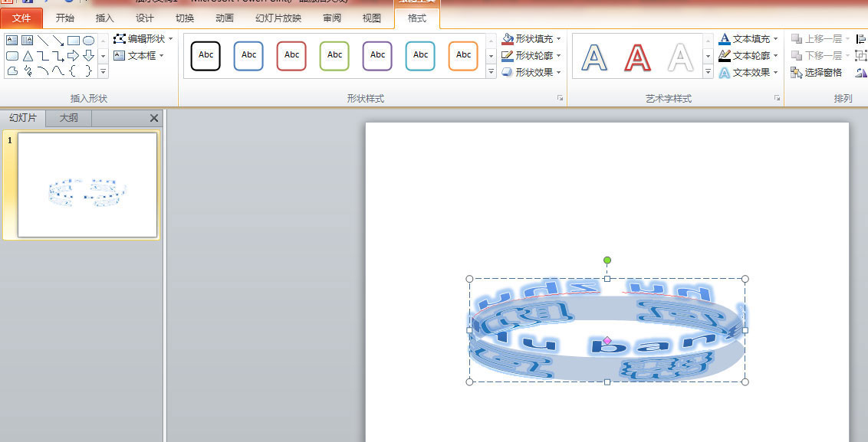The height and width of the screenshot is (442, 868).
Task: Expand the 文本效果 text effects menu
Action: point(749,73)
